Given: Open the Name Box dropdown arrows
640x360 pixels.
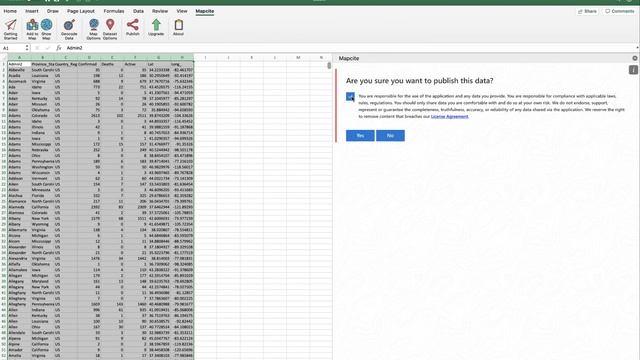Looking at the screenshot, I should 27,48.
